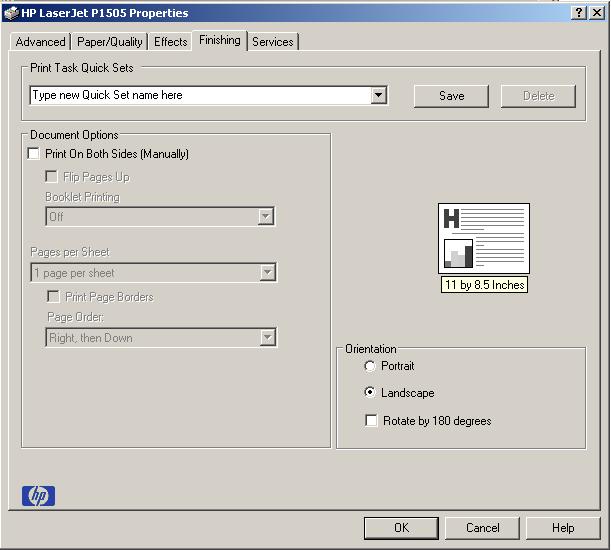Toggle the Flip Pages Up checkbox
The image size is (611, 550).
[51, 177]
